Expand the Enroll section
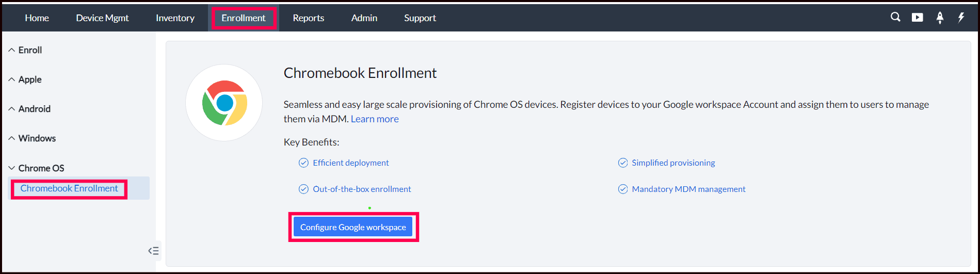980x274 pixels. (30, 50)
